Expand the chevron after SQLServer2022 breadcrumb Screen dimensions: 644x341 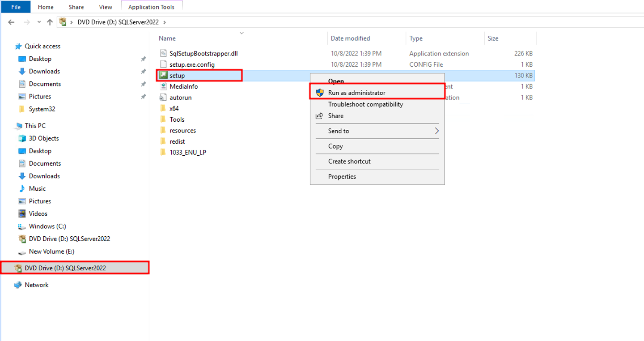165,22
